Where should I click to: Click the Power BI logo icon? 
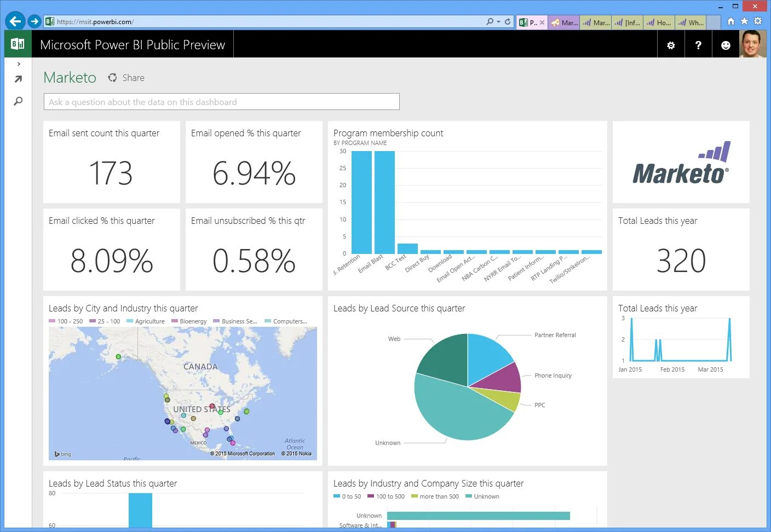click(x=18, y=44)
